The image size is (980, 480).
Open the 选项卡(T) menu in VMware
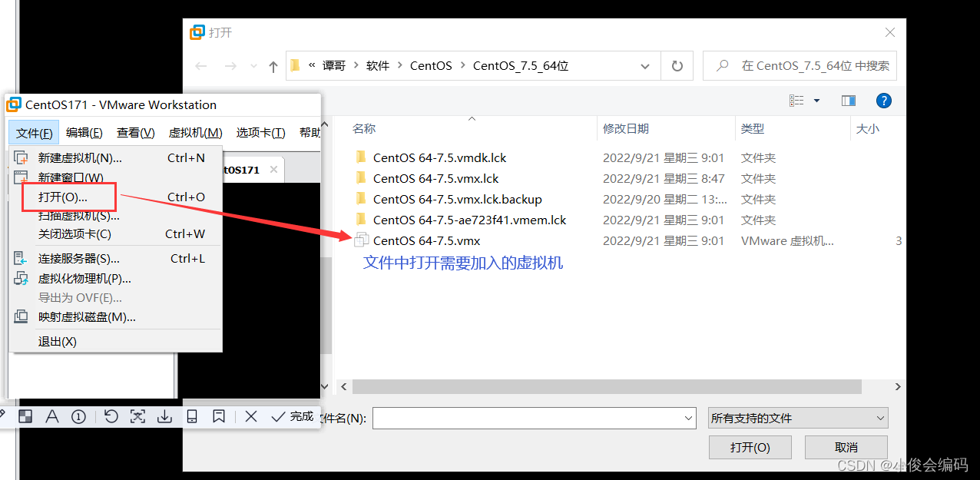tap(261, 133)
